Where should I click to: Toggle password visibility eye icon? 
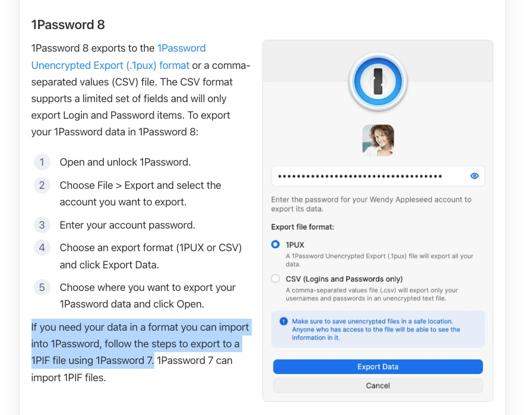(x=474, y=176)
